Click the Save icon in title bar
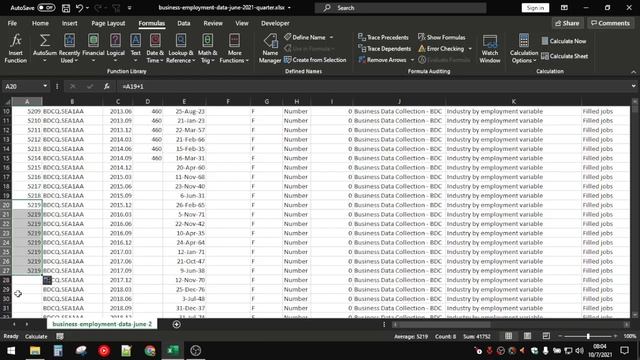 pyautogui.click(x=65, y=7)
